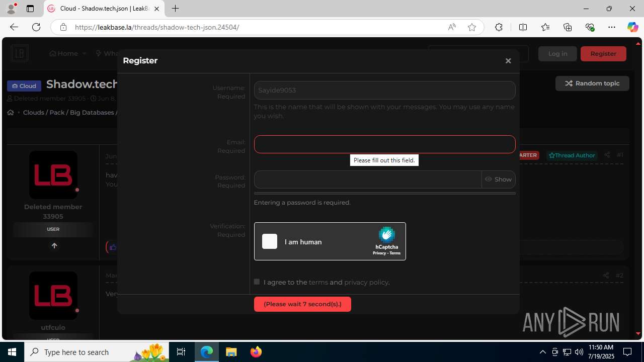Open the privacy policy link

click(366, 282)
